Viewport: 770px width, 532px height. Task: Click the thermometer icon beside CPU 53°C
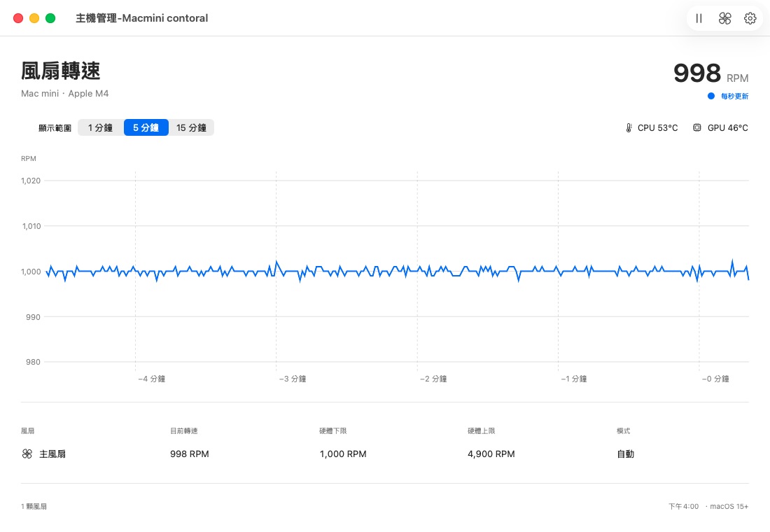pos(629,127)
